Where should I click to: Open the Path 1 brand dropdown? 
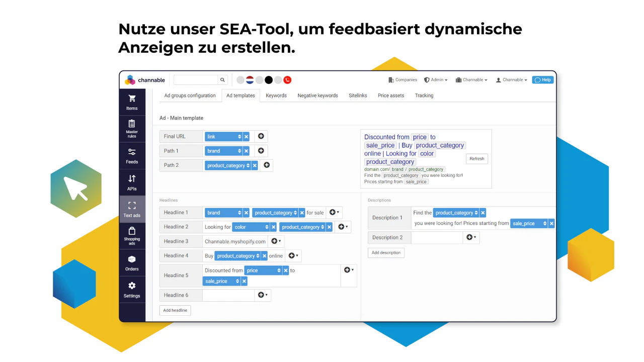click(x=224, y=151)
